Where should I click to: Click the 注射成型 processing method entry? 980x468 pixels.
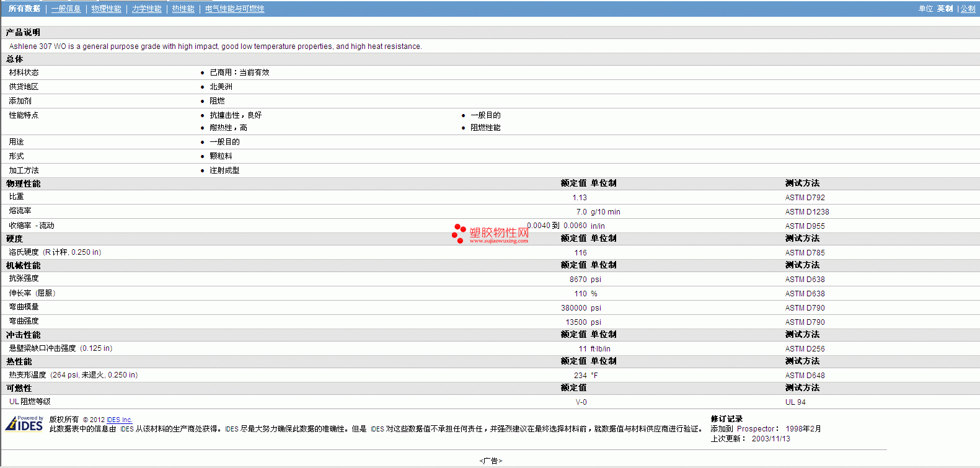[224, 170]
